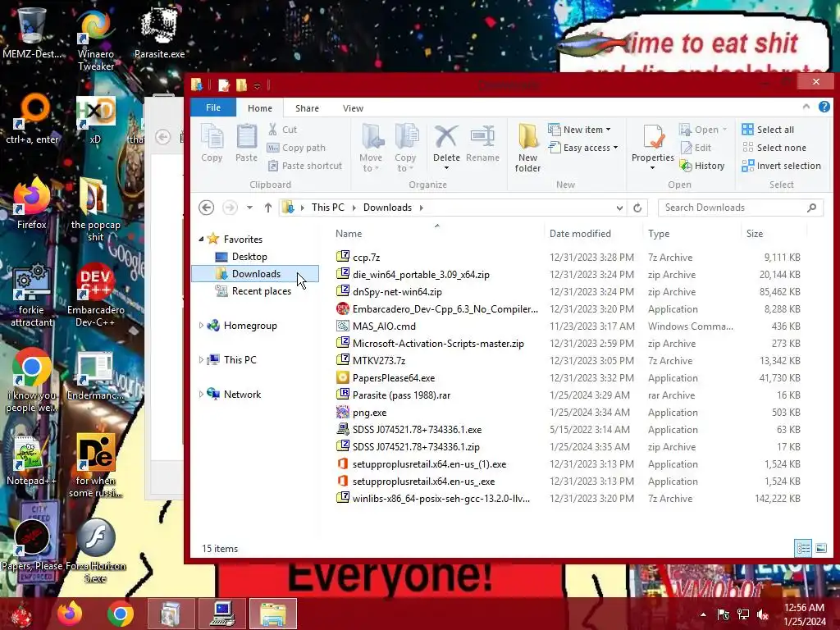The height and width of the screenshot is (630, 840).
Task: Click This PC in the address breadcrumb
Action: (x=328, y=208)
